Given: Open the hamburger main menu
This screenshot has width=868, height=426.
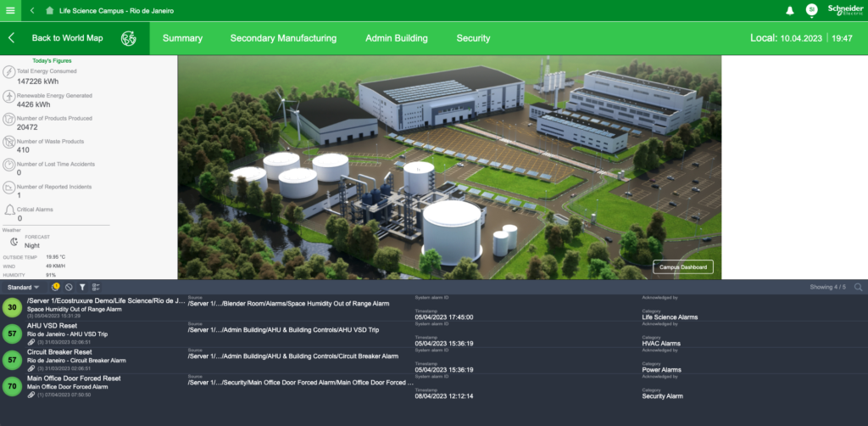Looking at the screenshot, I should coord(10,10).
